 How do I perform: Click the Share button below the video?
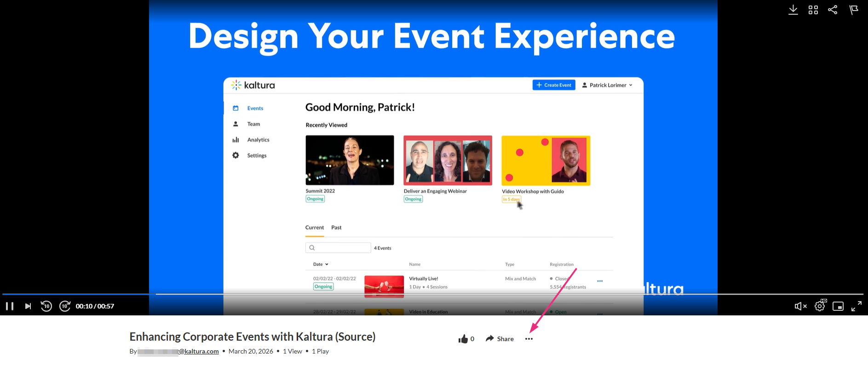[x=500, y=339]
